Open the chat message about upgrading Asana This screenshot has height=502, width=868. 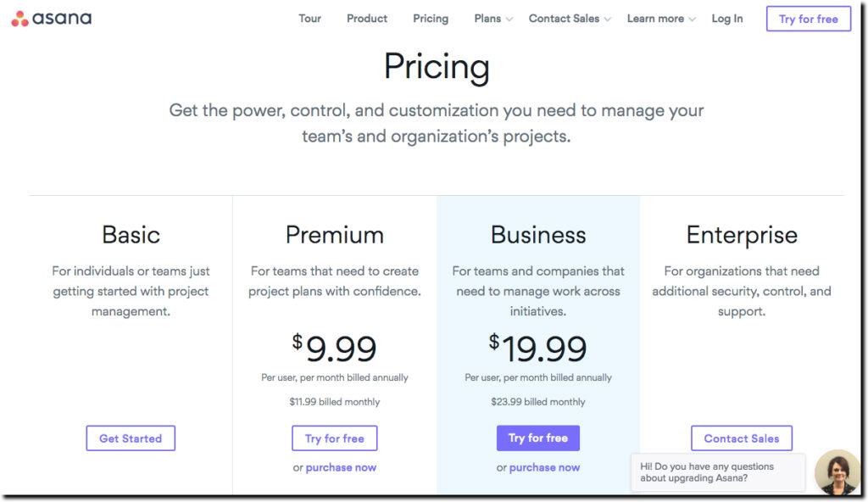pos(719,472)
